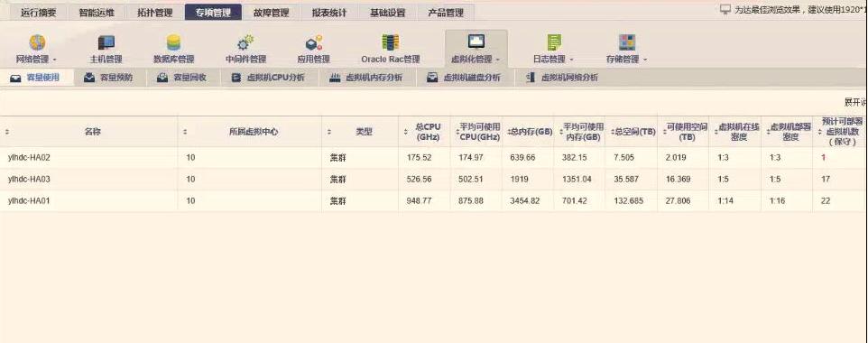
Task: Open the 存储管理 storage icon
Action: point(627,42)
